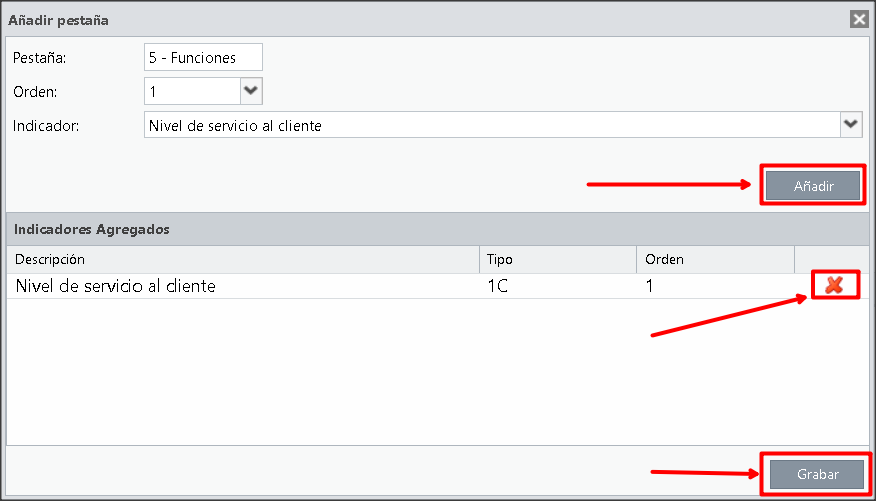Expand the Orden dropdown arrow
This screenshot has width=876, height=501.
pos(251,90)
